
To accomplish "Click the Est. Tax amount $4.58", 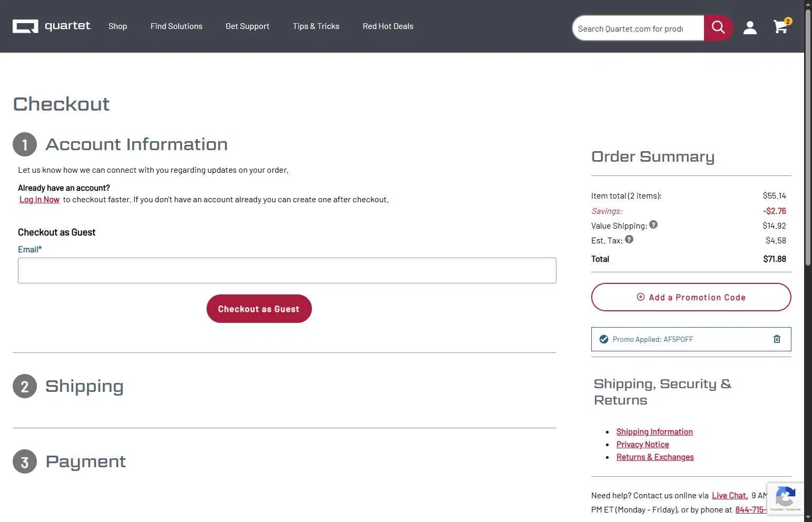I will (x=776, y=241).
